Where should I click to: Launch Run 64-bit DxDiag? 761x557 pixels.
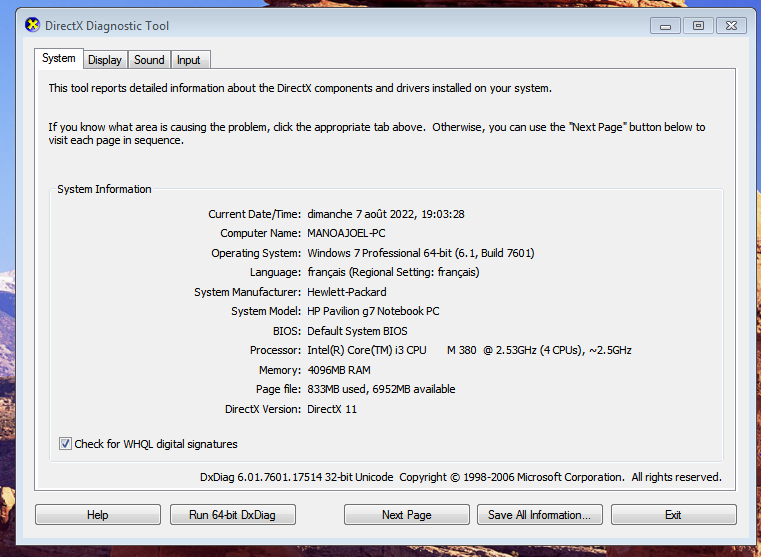click(232, 515)
